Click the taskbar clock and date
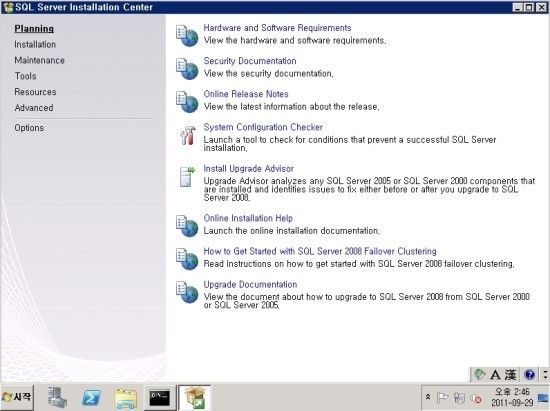 (512, 397)
